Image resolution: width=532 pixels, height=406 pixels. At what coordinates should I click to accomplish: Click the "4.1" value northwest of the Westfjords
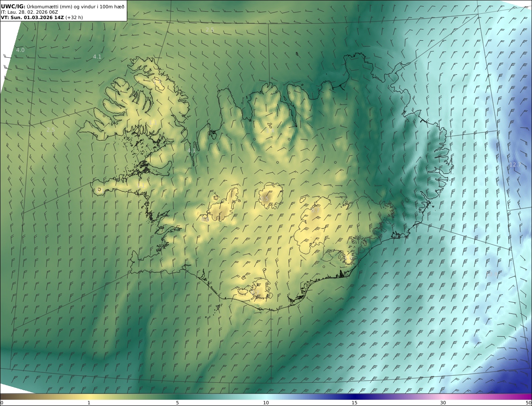[97, 56]
